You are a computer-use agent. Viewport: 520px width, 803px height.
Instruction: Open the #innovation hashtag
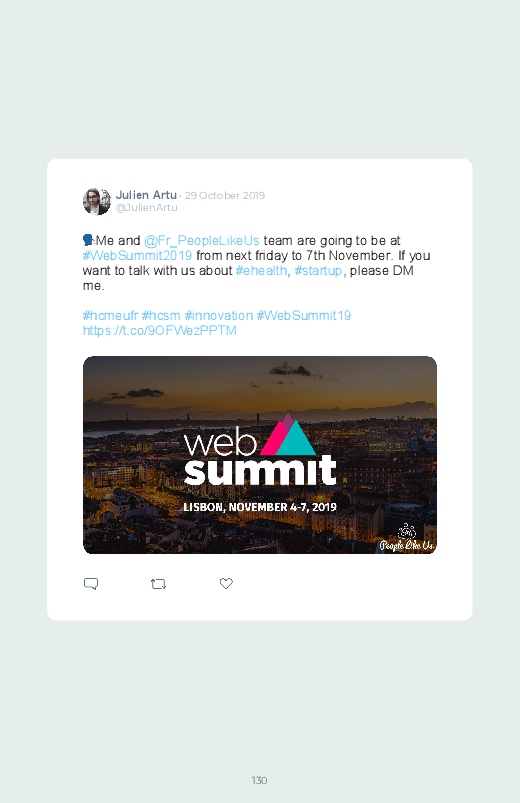[x=219, y=315]
